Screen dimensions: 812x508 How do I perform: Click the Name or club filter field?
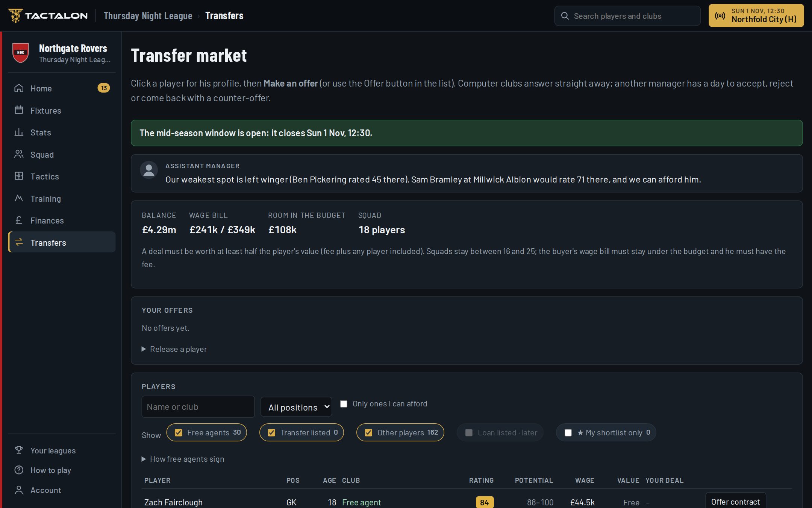pos(198,407)
